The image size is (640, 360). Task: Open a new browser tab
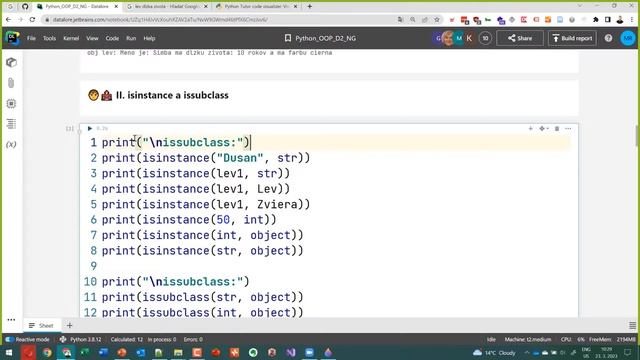309,7
